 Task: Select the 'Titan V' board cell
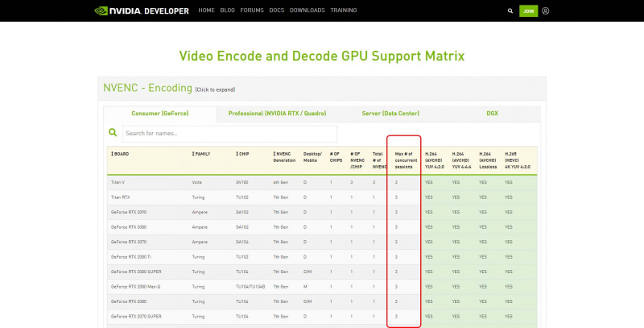pos(118,182)
